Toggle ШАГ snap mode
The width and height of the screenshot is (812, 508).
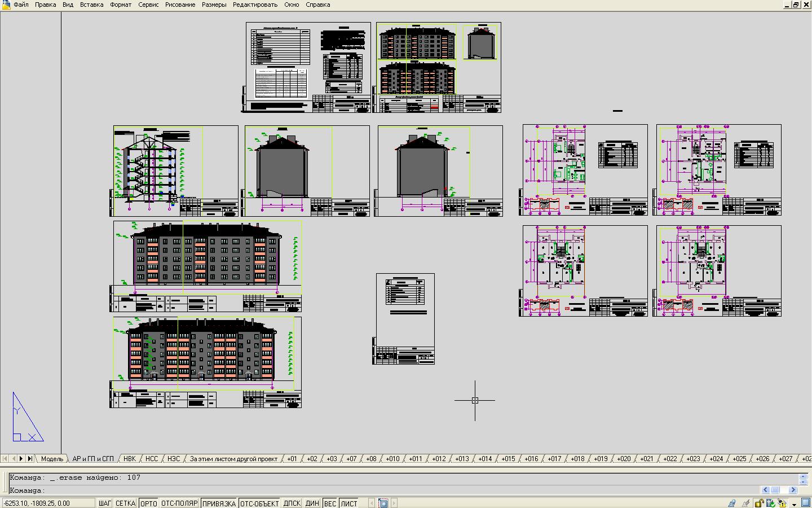[x=105, y=503]
